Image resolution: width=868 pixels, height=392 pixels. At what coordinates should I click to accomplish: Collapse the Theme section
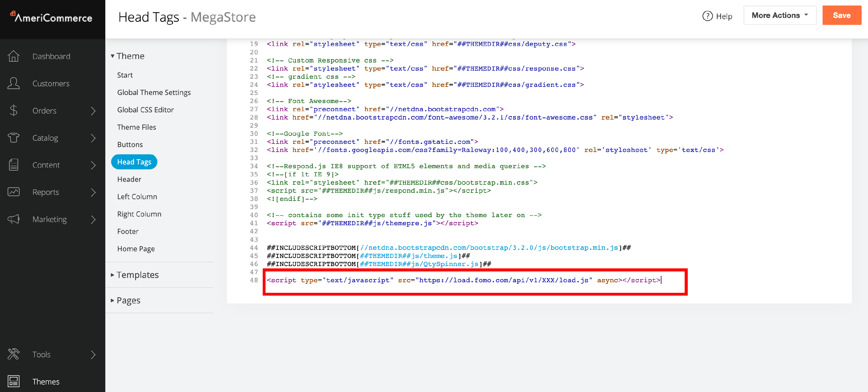click(127, 56)
